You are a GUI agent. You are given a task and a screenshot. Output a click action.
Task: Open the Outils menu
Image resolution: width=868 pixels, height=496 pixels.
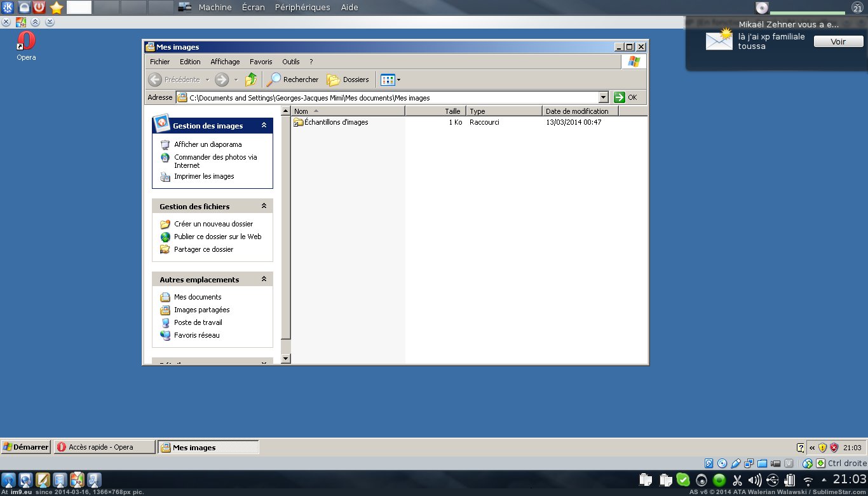point(290,62)
